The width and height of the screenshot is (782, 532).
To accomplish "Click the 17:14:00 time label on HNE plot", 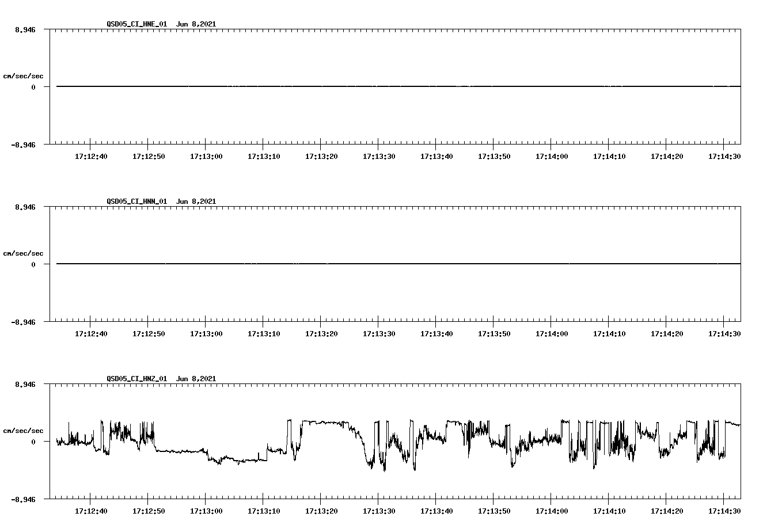I will pos(552,157).
